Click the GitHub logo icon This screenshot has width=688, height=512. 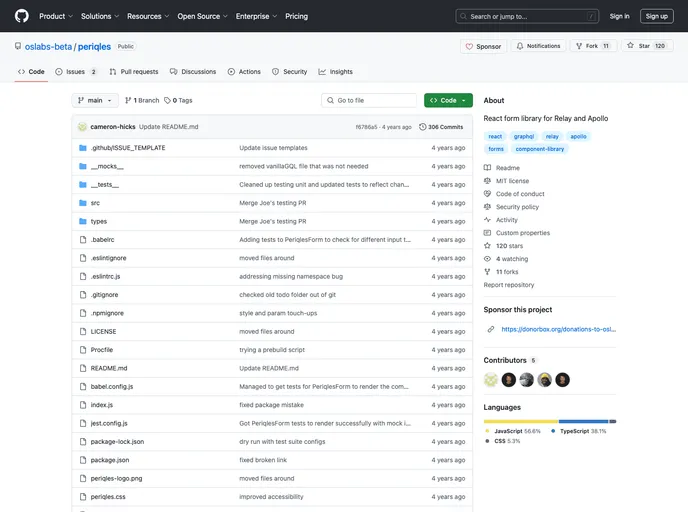[x=22, y=16]
